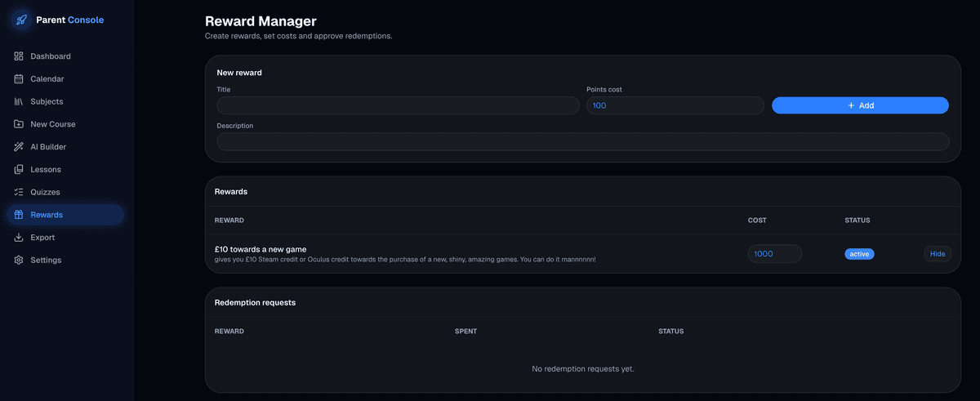This screenshot has height=401, width=980.
Task: Focus the new reward Title field
Action: [398, 105]
